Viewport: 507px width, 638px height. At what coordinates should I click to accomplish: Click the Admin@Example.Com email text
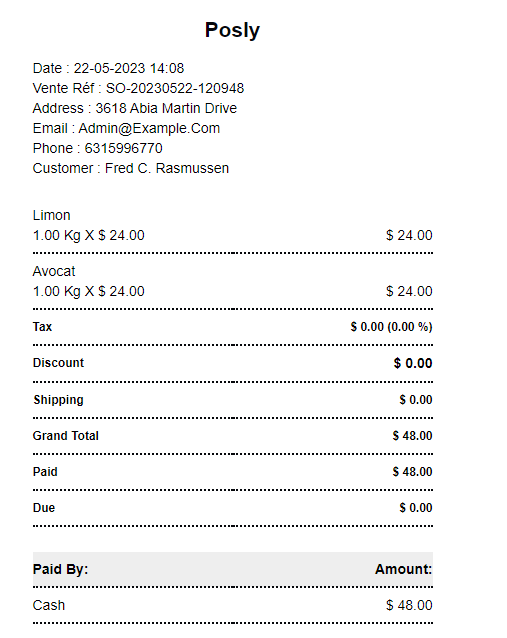[149, 129]
